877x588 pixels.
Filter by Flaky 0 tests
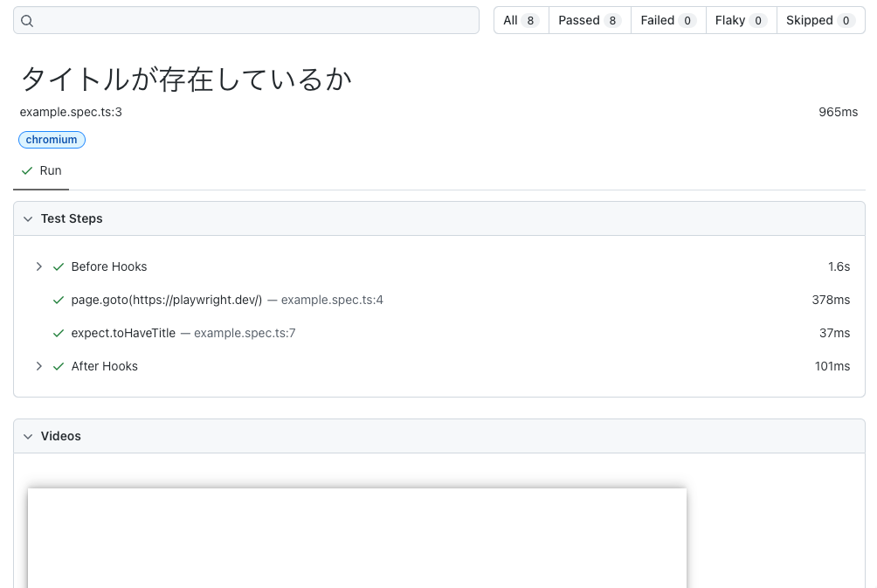click(x=741, y=21)
